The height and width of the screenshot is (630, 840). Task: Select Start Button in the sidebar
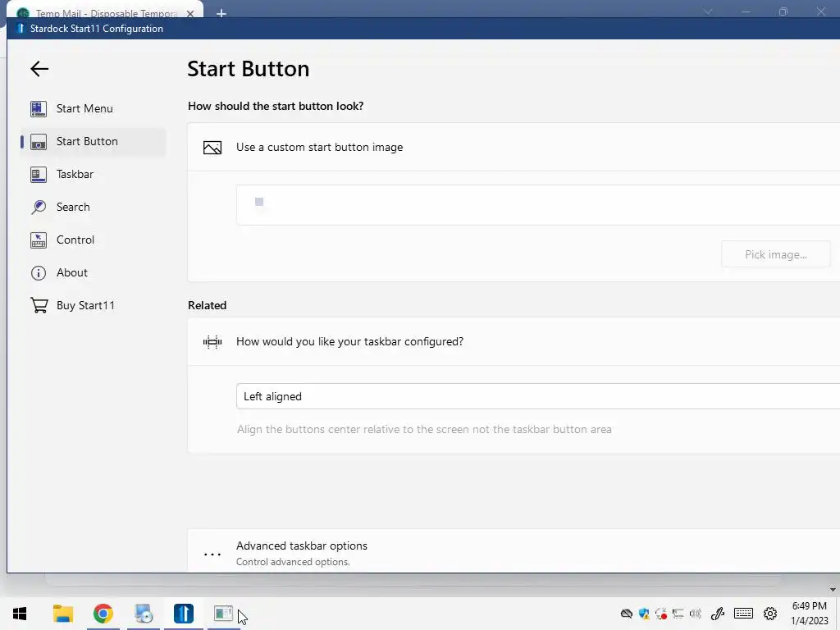coord(94,141)
